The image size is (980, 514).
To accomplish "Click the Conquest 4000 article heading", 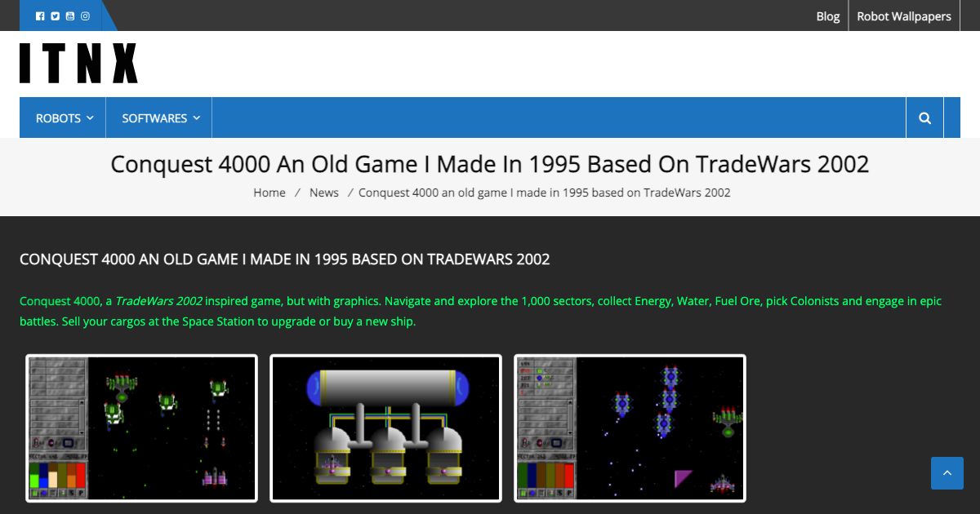I will [285, 259].
